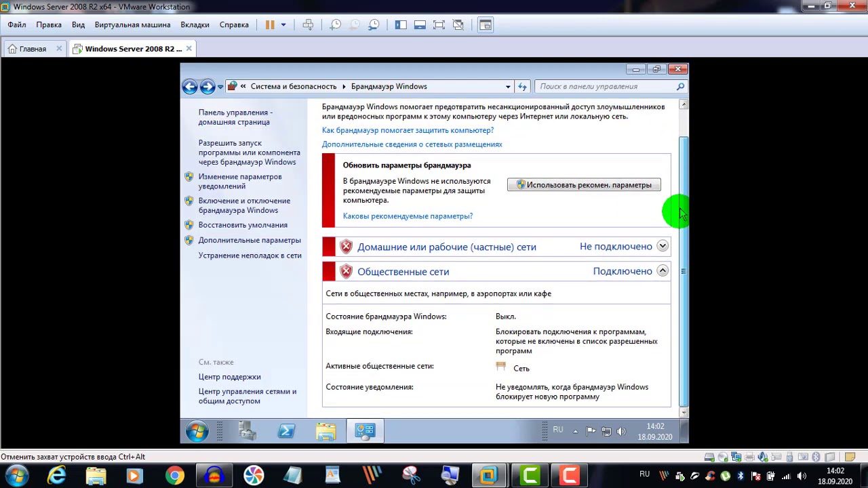Toggle the console view icon in VMware toolbar
The image size is (868, 488).
[485, 24]
